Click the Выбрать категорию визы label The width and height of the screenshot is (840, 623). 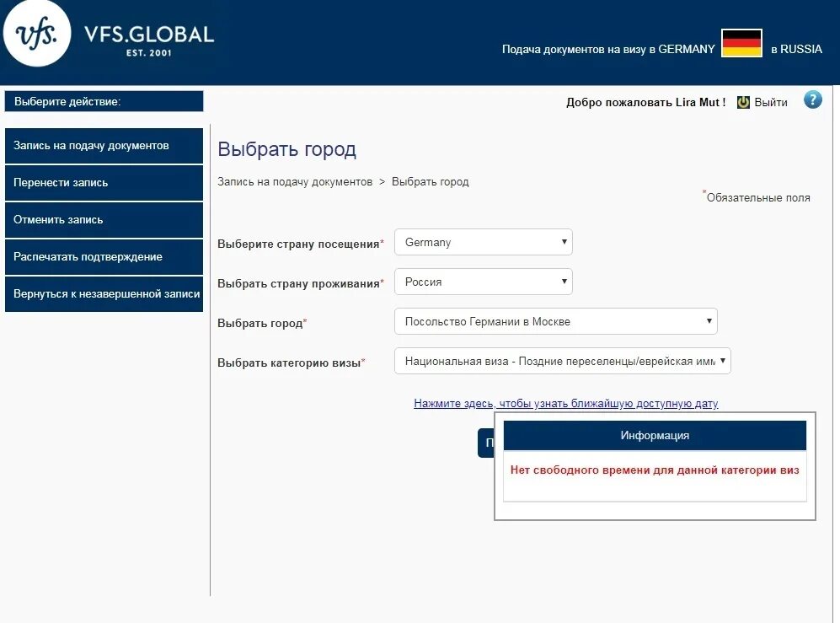pyautogui.click(x=291, y=363)
